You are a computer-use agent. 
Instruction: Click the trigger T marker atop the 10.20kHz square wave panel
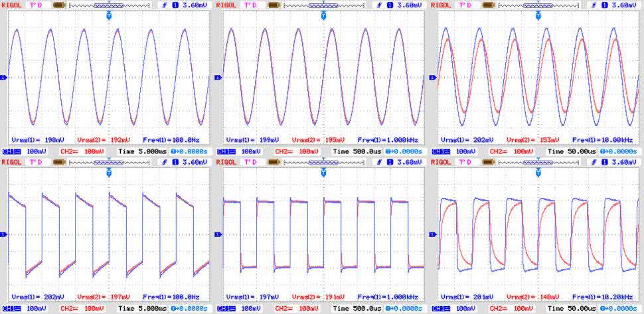pyautogui.click(x=538, y=172)
